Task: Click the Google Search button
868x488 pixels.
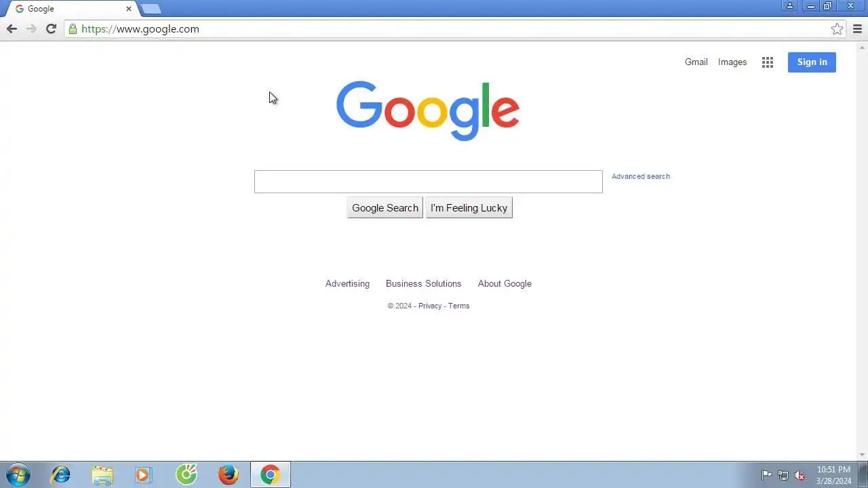Action: point(385,208)
